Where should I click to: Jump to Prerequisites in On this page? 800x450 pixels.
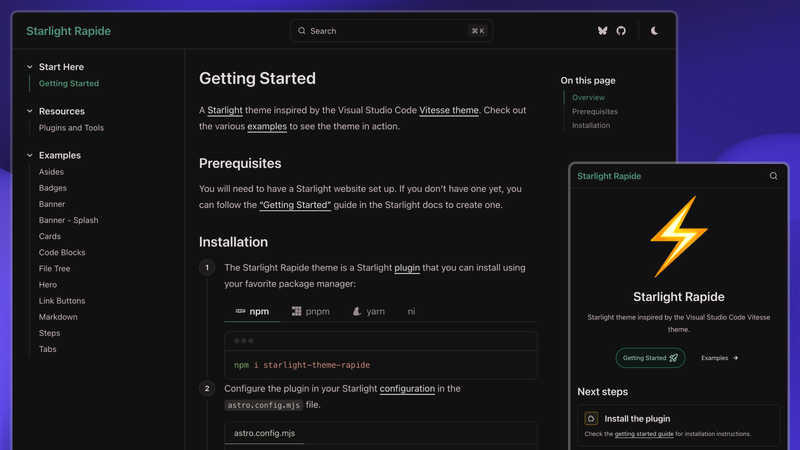click(x=594, y=111)
